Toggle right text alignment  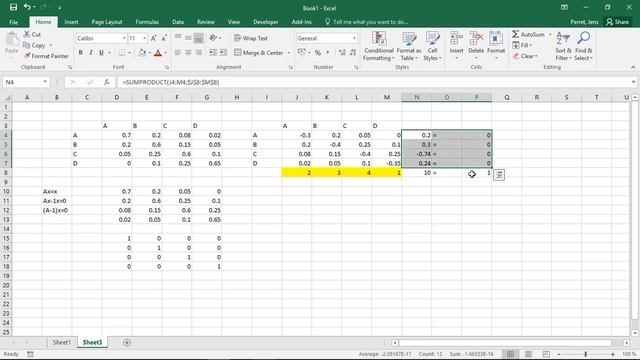coord(198,53)
